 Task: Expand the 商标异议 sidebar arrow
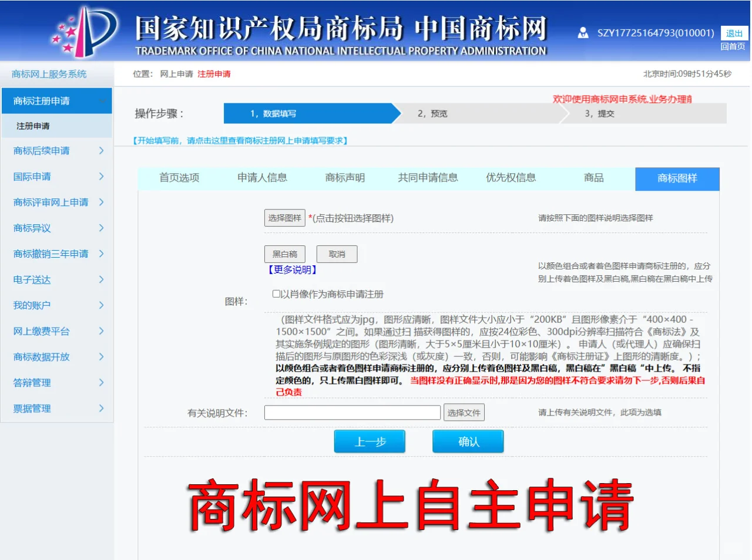[101, 228]
